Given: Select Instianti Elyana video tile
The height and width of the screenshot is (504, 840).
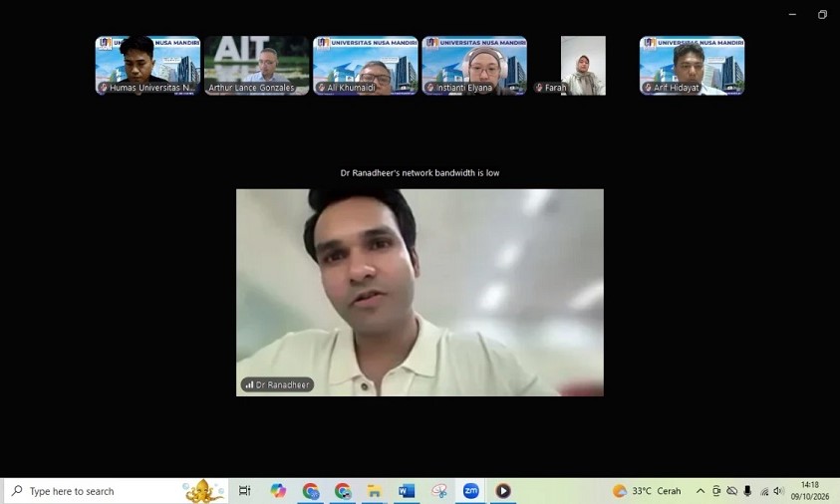Looking at the screenshot, I should coord(474,66).
